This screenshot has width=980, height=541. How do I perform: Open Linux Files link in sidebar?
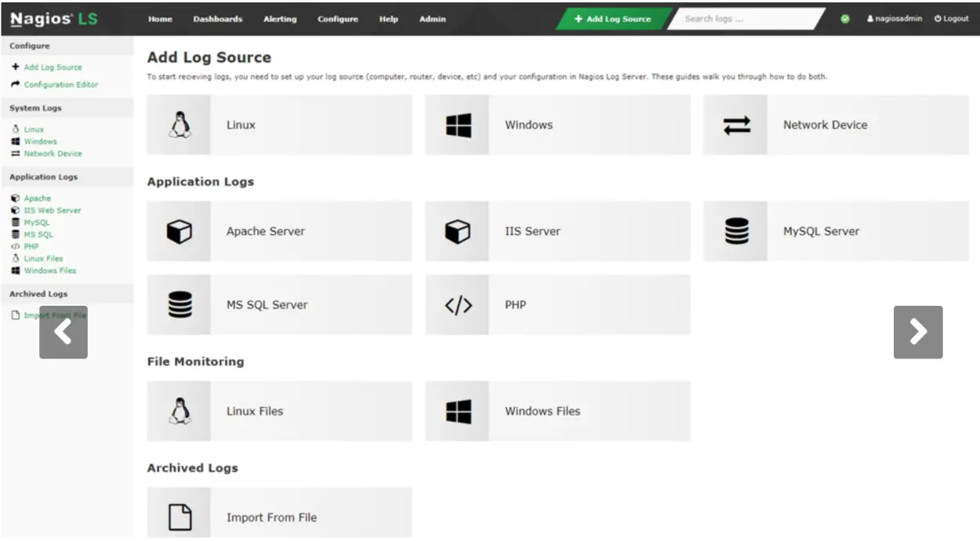point(44,259)
